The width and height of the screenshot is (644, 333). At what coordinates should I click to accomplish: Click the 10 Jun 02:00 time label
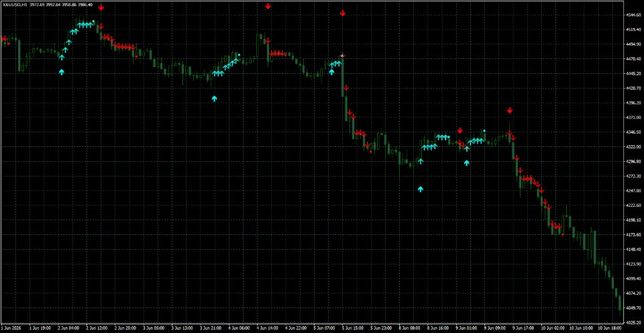552,328
